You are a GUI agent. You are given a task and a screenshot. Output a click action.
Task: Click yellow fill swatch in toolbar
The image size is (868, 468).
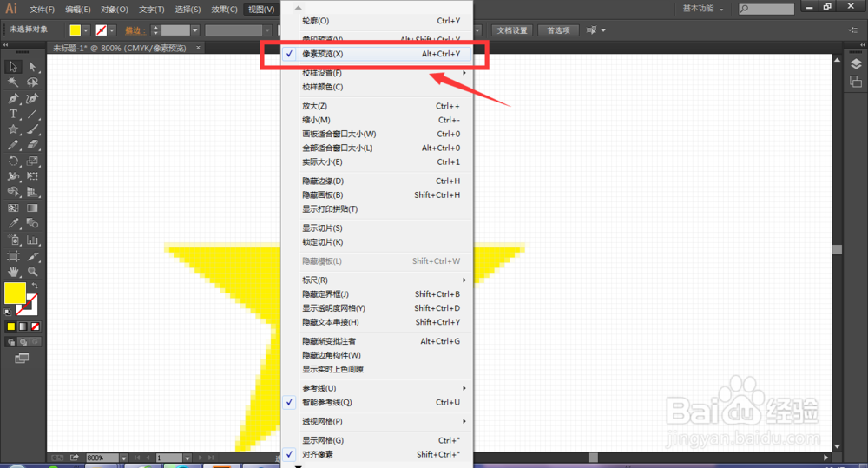pos(15,293)
